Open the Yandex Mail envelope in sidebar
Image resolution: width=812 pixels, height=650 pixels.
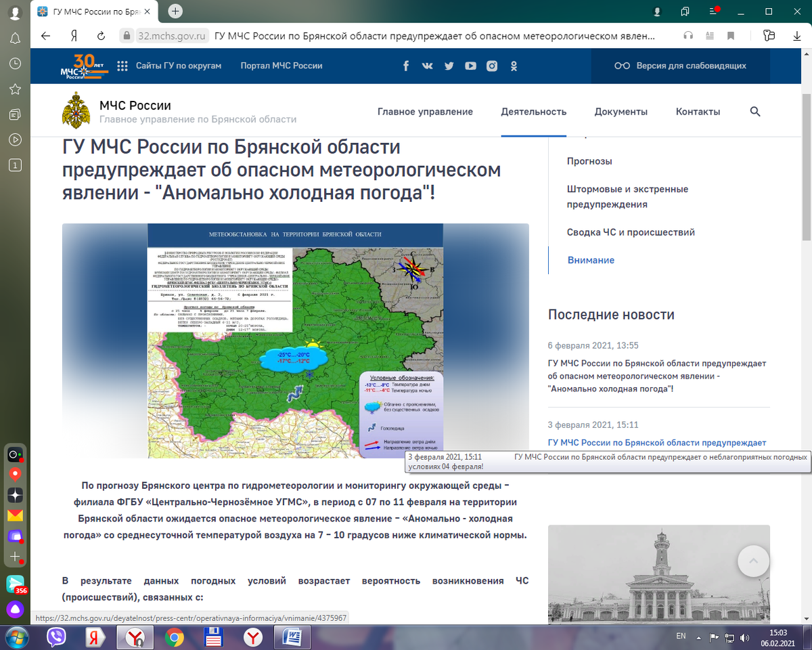pyautogui.click(x=15, y=515)
